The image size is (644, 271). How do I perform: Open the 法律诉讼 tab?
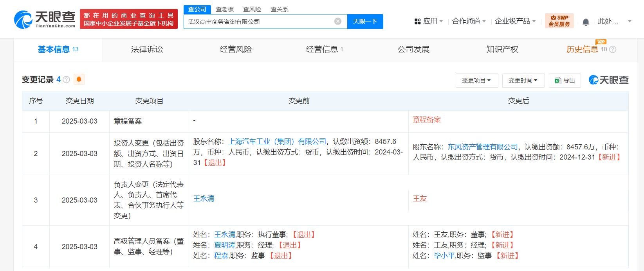(x=147, y=49)
